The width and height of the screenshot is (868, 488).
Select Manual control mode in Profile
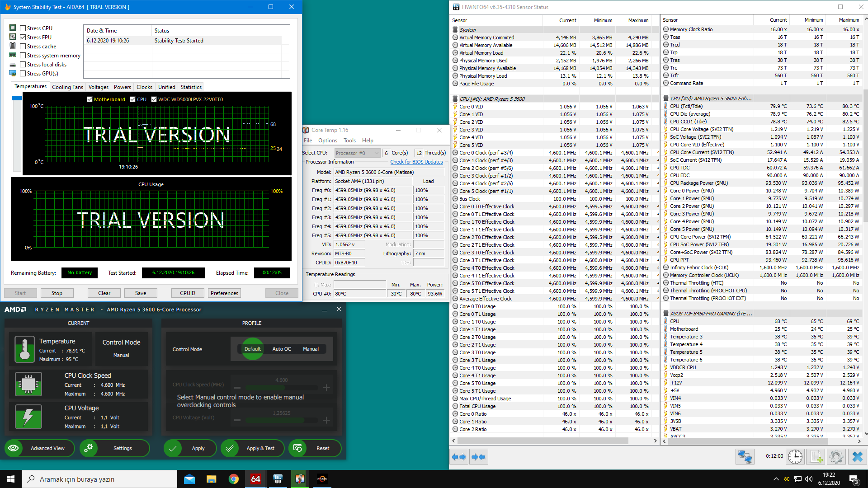pyautogui.click(x=311, y=349)
